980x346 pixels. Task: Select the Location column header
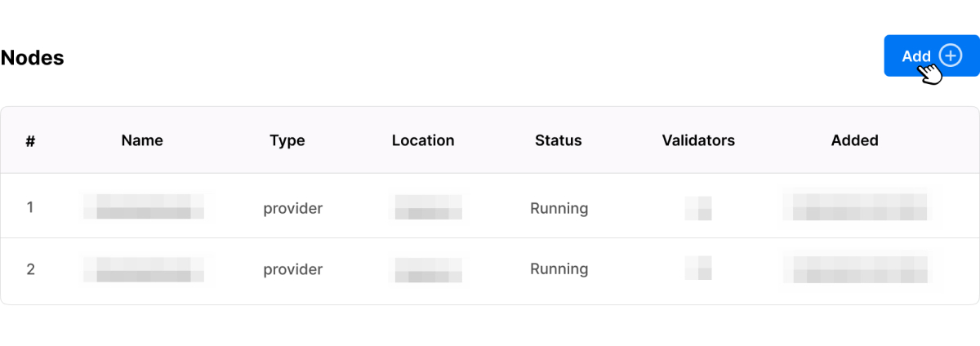click(423, 140)
